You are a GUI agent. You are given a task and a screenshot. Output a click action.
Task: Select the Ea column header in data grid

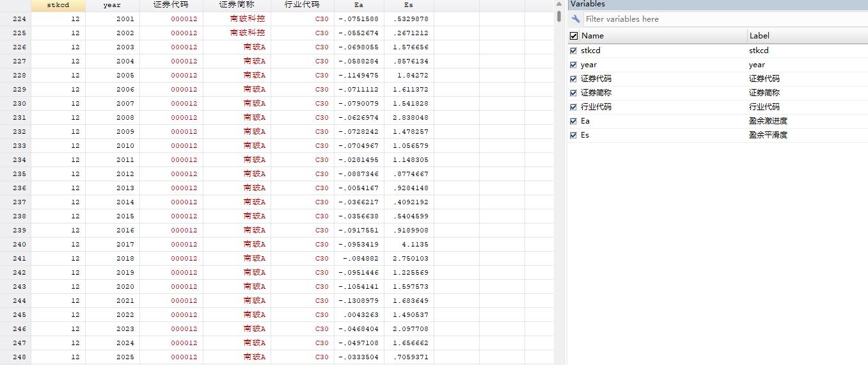359,5
